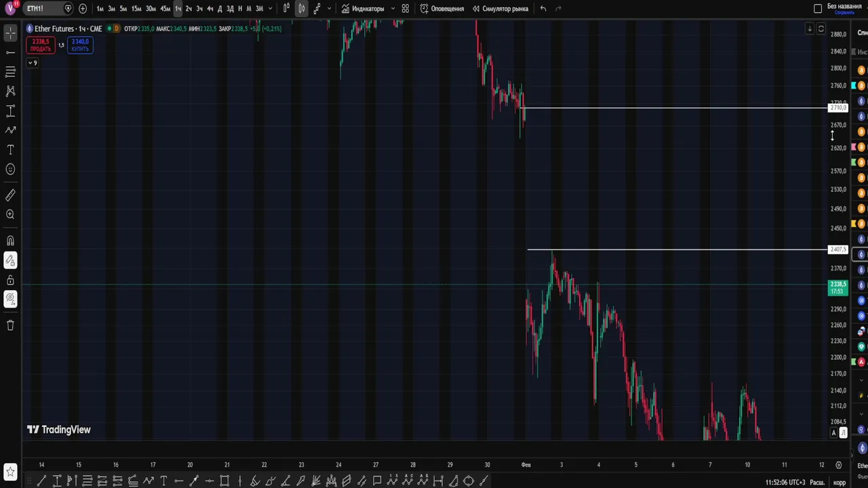Click Сохранить under Без названия
The height and width of the screenshot is (488, 868).
[x=844, y=13]
